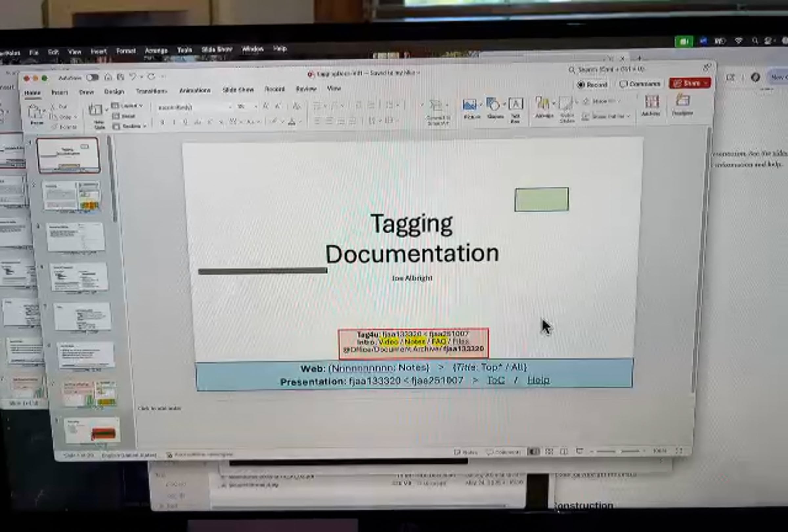Click the Home icon in title bar

click(x=108, y=77)
